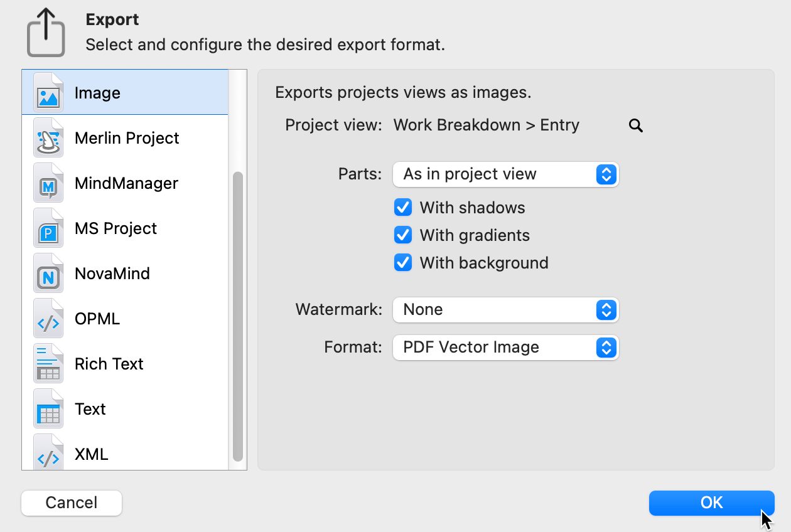Click the Merlin Project wizard hat icon
791x532 pixels.
tap(48, 139)
